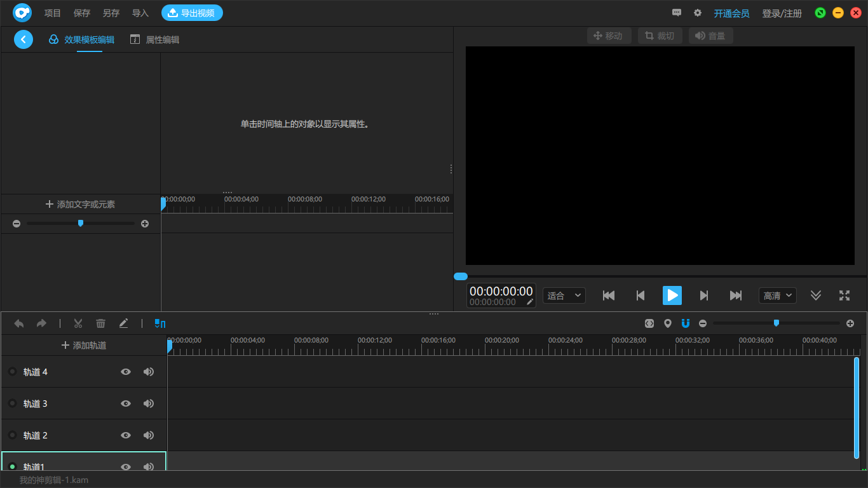Jump to the end of the video
Screen dimensions: 868x488
[x=736, y=295]
